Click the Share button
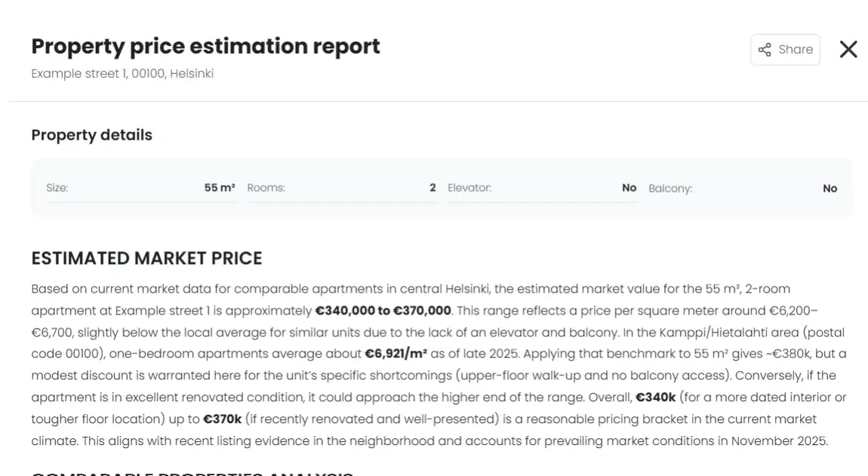Image resolution: width=868 pixels, height=476 pixels. [x=785, y=50]
